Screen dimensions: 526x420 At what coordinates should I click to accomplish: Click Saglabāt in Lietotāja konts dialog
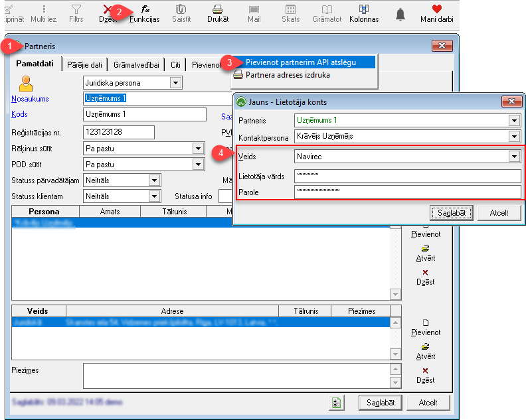[452, 213]
